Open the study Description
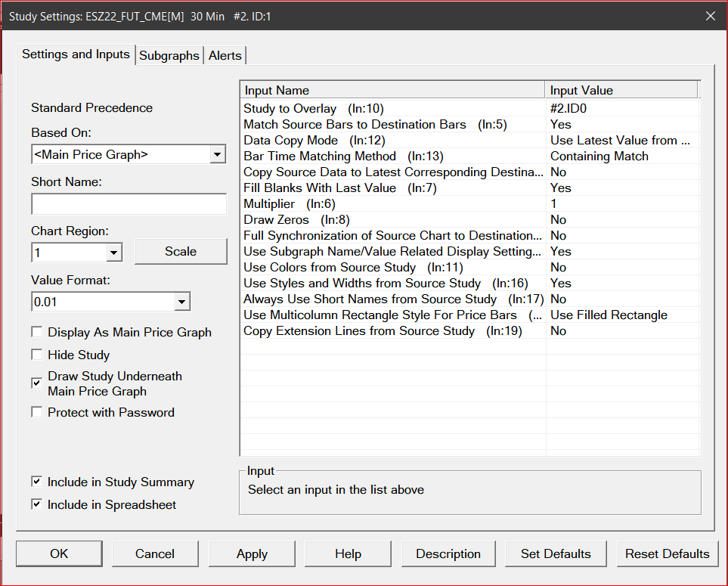The height and width of the screenshot is (586, 728). point(448,553)
